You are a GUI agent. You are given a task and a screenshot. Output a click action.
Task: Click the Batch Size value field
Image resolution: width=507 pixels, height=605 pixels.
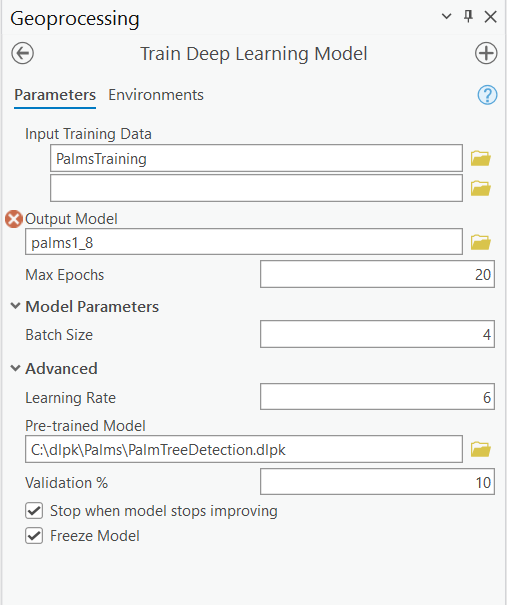377,334
